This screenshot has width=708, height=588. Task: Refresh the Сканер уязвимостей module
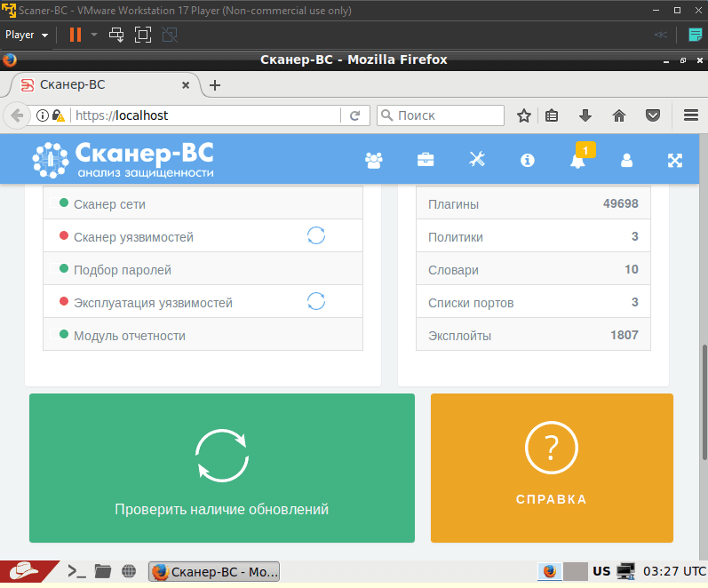pyautogui.click(x=316, y=235)
